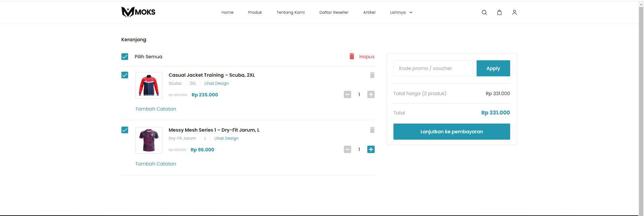Image resolution: width=644 pixels, height=216 pixels.
Task: Click the Pilih Semua label
Action: (148, 57)
